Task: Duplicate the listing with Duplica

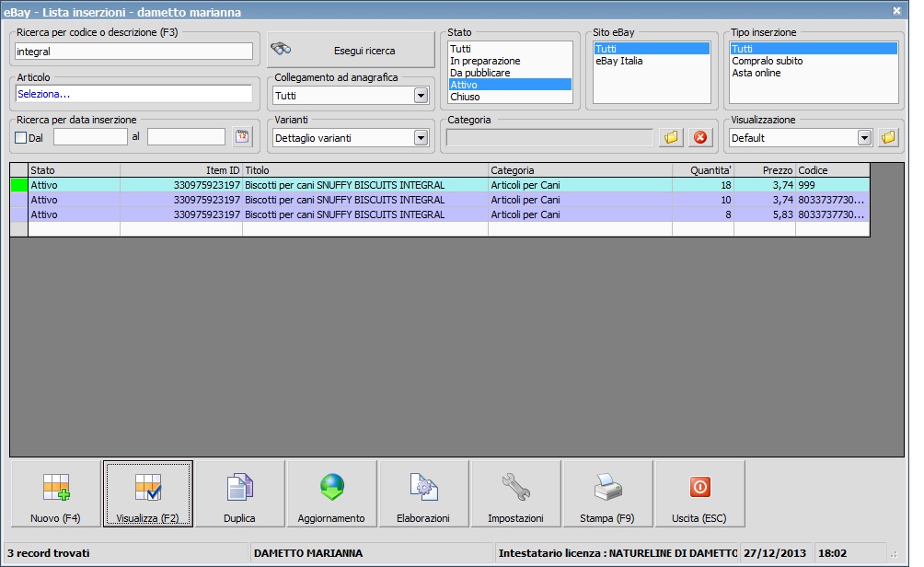Action: click(x=240, y=493)
